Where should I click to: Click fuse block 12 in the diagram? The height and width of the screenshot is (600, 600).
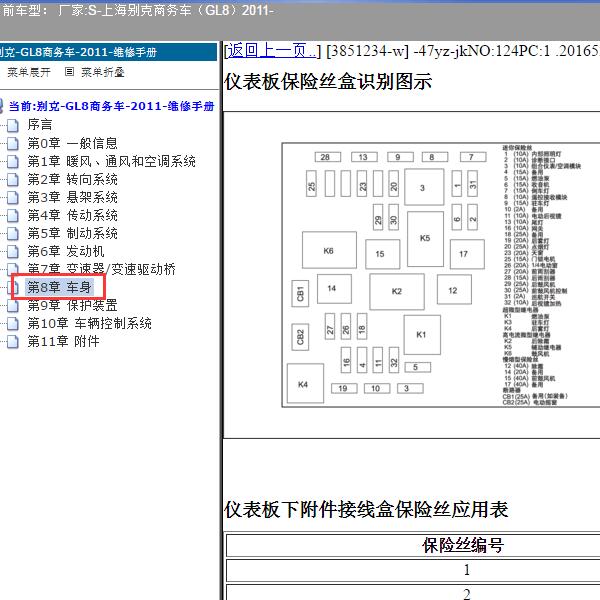point(454,290)
